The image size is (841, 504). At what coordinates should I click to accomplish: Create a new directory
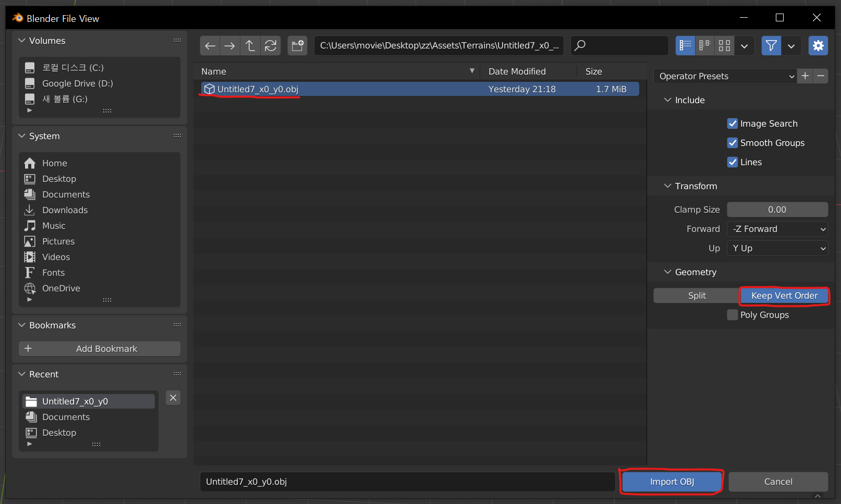pos(298,46)
